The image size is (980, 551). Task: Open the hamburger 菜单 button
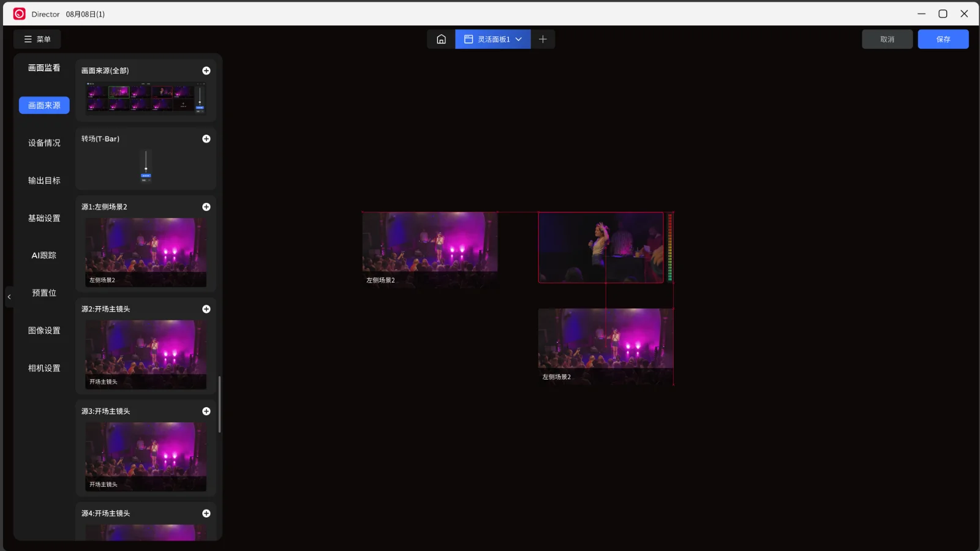tap(37, 39)
